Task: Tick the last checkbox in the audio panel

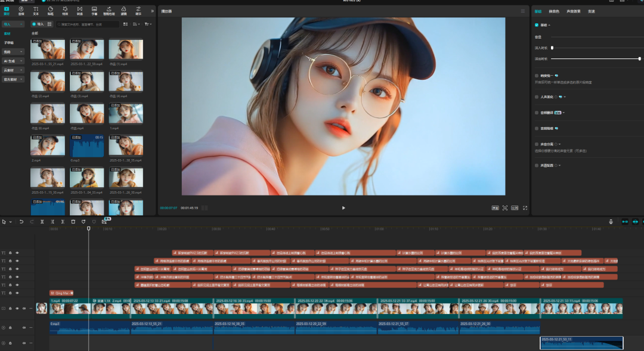Action: tap(537, 166)
